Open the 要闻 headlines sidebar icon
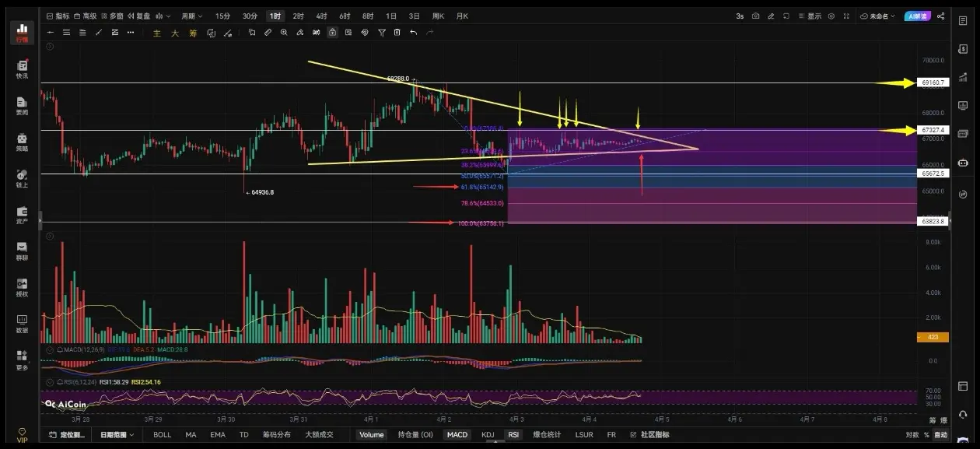Image resolution: width=980 pixels, height=449 pixels. (x=22, y=106)
